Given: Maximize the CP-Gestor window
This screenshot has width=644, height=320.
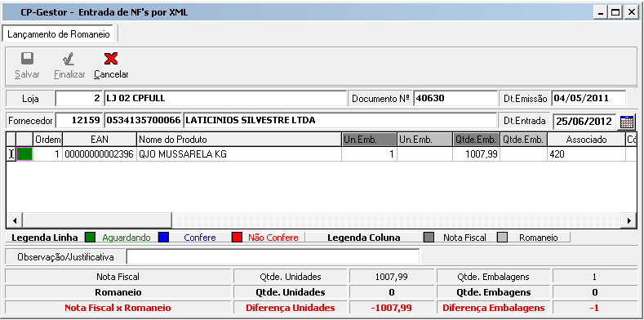Looking at the screenshot, I should tap(615, 12).
